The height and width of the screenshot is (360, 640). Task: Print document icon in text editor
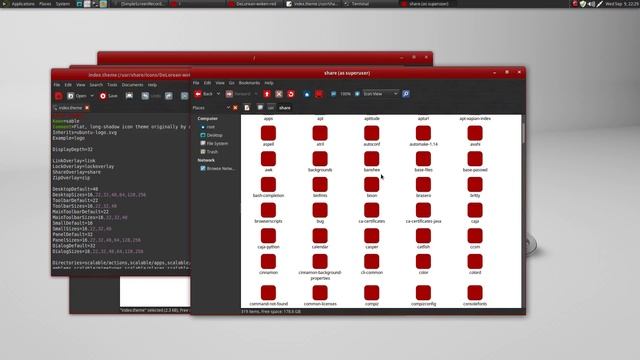click(x=129, y=96)
